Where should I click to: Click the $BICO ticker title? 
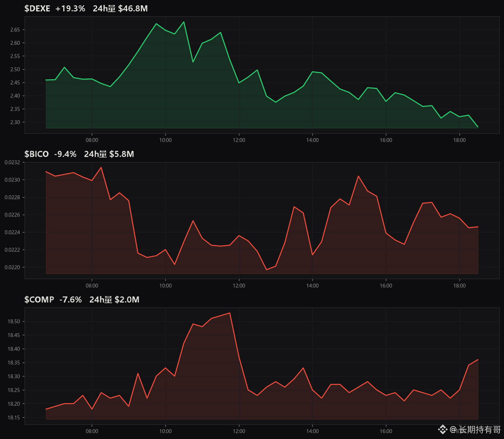37,154
